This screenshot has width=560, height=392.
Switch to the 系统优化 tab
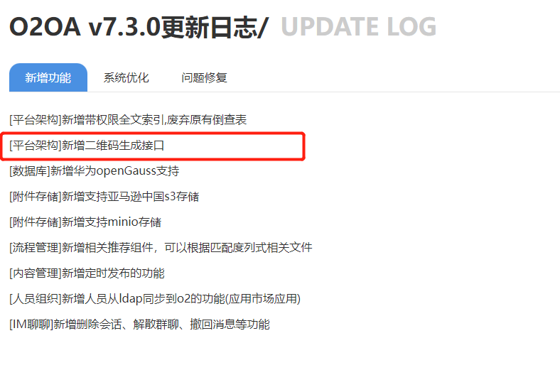click(126, 77)
